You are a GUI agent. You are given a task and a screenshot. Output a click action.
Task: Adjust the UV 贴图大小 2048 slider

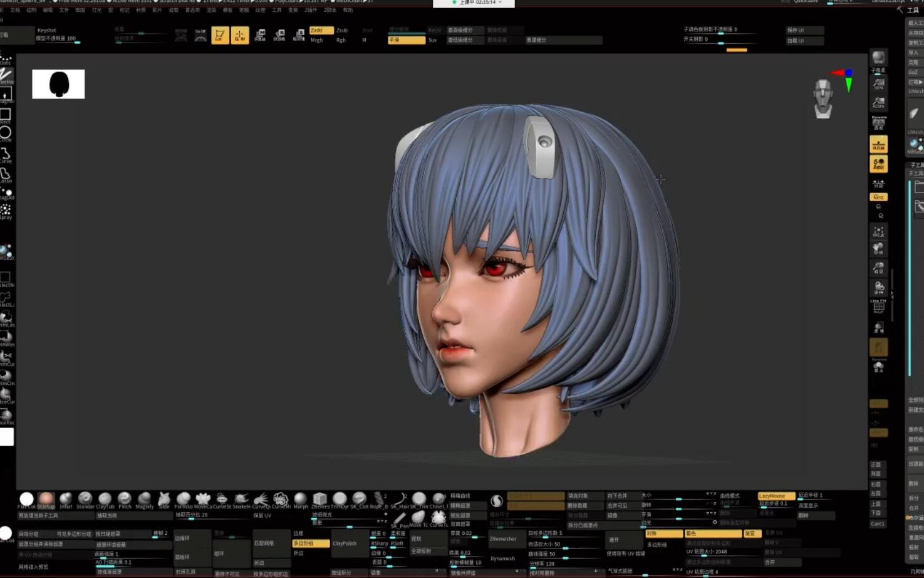(x=723, y=552)
